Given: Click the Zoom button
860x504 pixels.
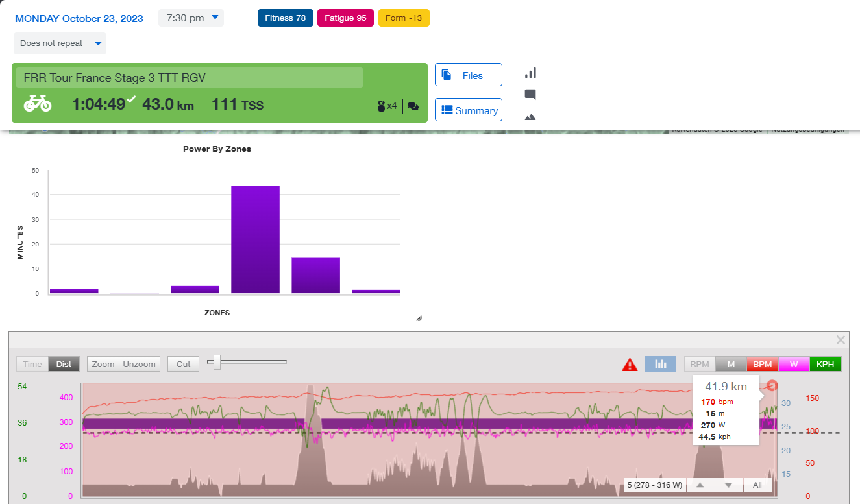Looking at the screenshot, I should point(103,364).
